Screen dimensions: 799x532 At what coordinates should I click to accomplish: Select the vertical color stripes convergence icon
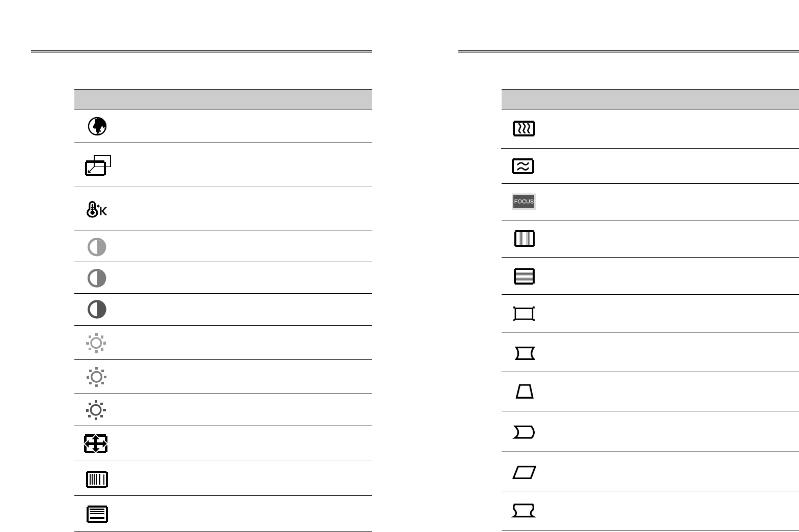coord(524,238)
